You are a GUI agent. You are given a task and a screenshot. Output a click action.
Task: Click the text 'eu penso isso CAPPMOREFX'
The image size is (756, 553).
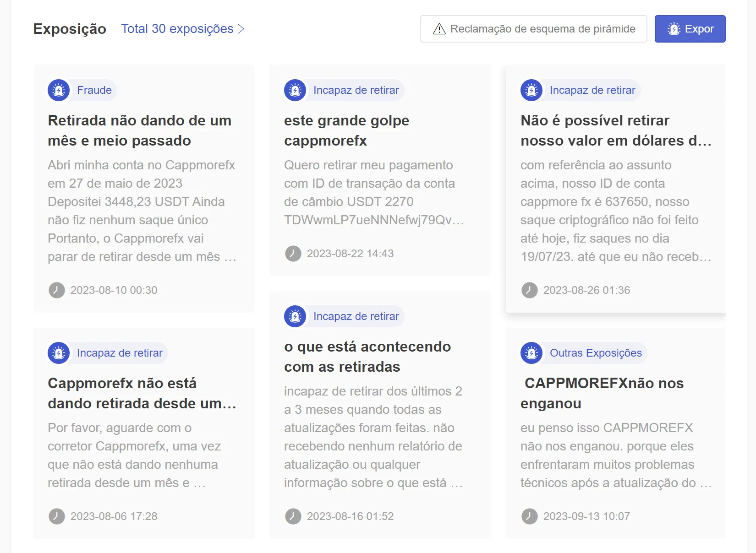point(607,428)
